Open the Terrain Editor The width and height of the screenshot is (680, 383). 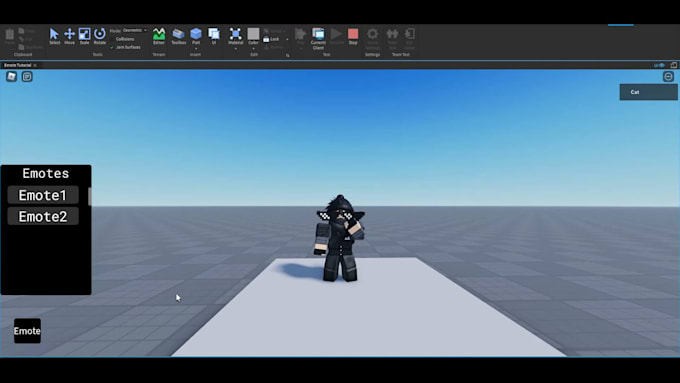click(159, 36)
